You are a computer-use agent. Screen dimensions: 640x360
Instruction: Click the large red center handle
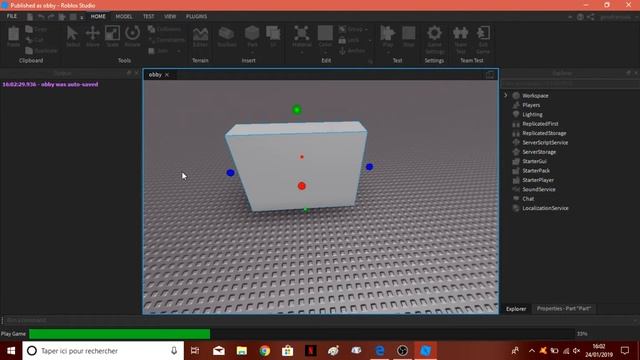click(302, 186)
